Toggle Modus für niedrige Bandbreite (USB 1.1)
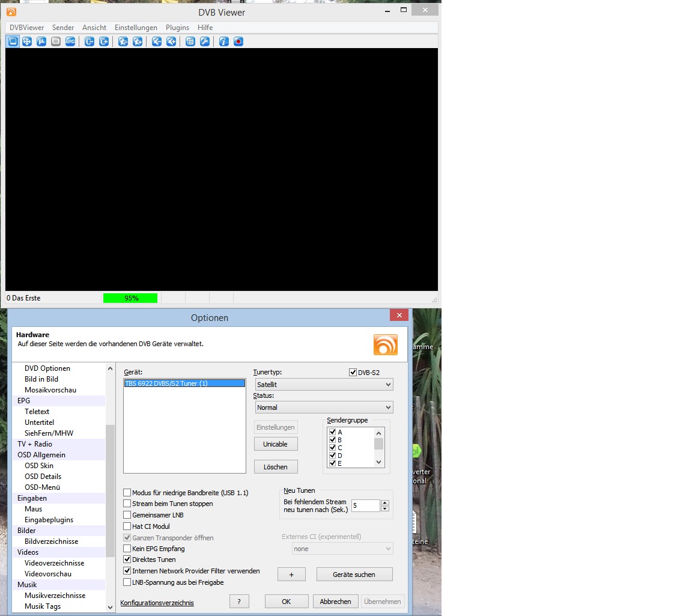Screen dimensions: 692x616 127,492
